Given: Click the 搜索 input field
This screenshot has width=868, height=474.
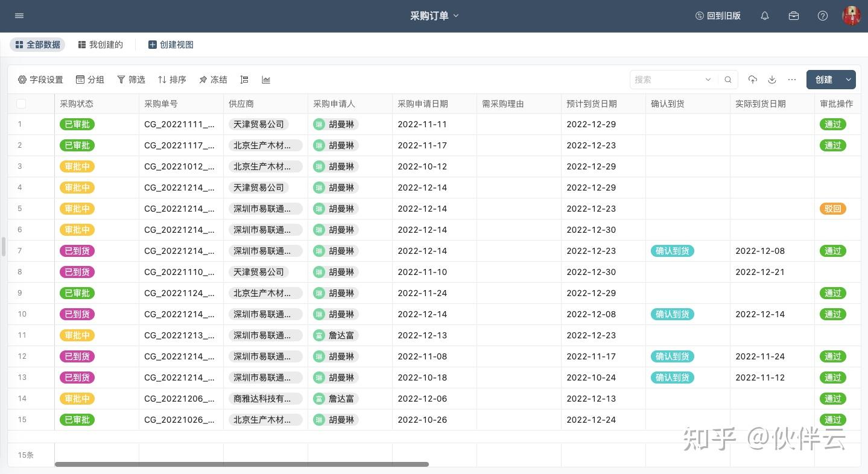Looking at the screenshot, I should 667,80.
